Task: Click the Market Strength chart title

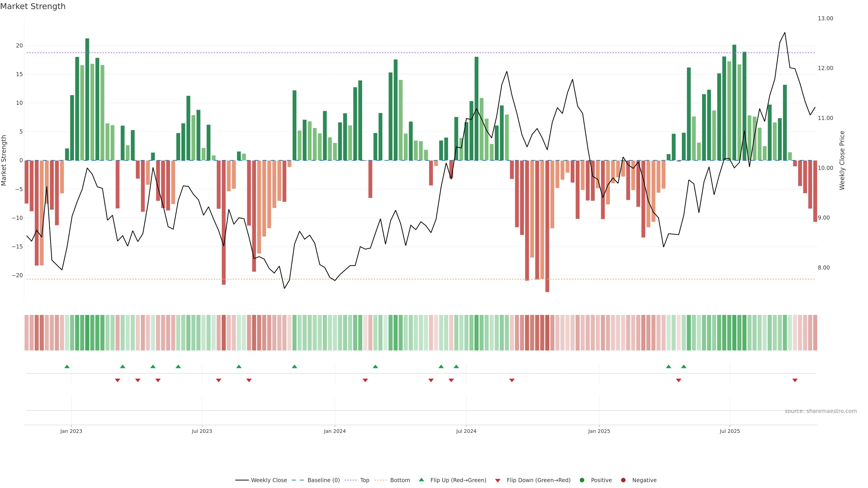Action: tap(33, 6)
